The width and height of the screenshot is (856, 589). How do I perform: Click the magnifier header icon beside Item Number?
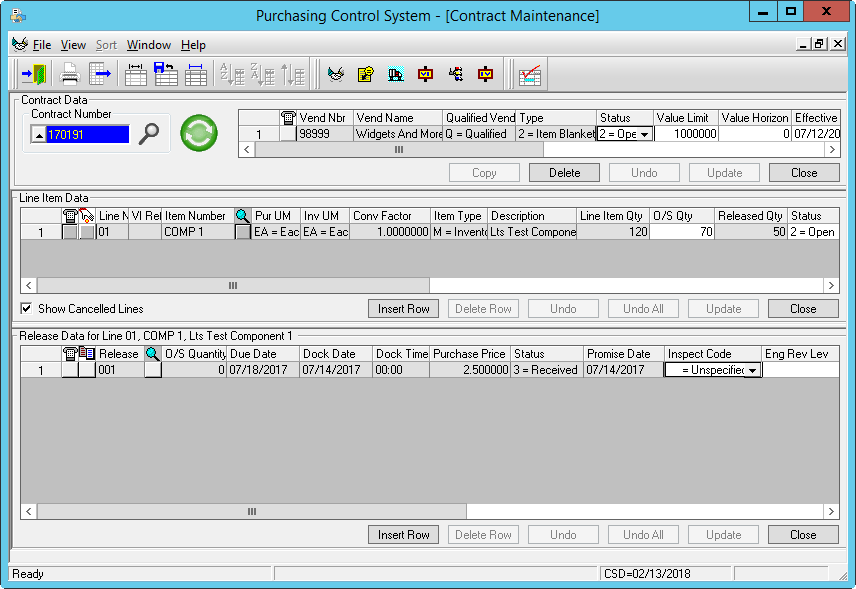coord(242,216)
